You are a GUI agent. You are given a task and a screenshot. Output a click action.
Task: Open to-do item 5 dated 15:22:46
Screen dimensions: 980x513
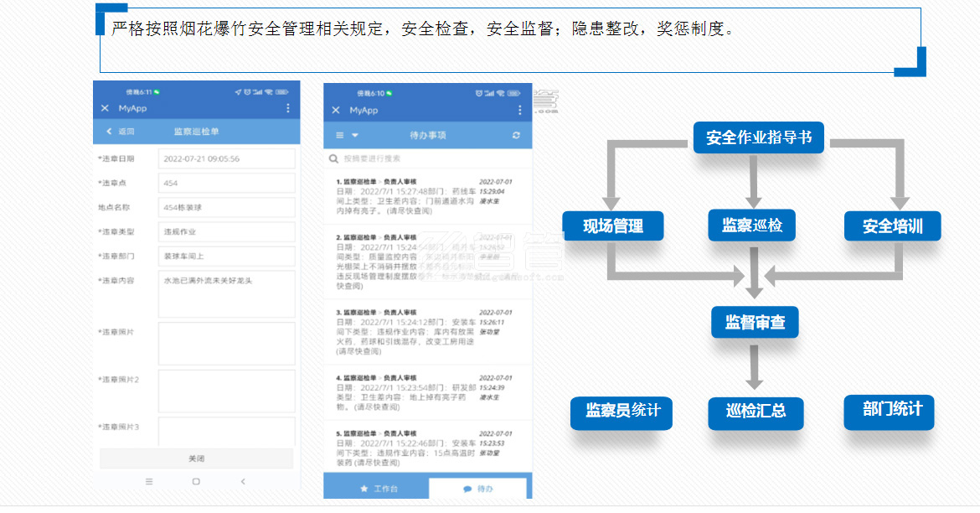427,448
